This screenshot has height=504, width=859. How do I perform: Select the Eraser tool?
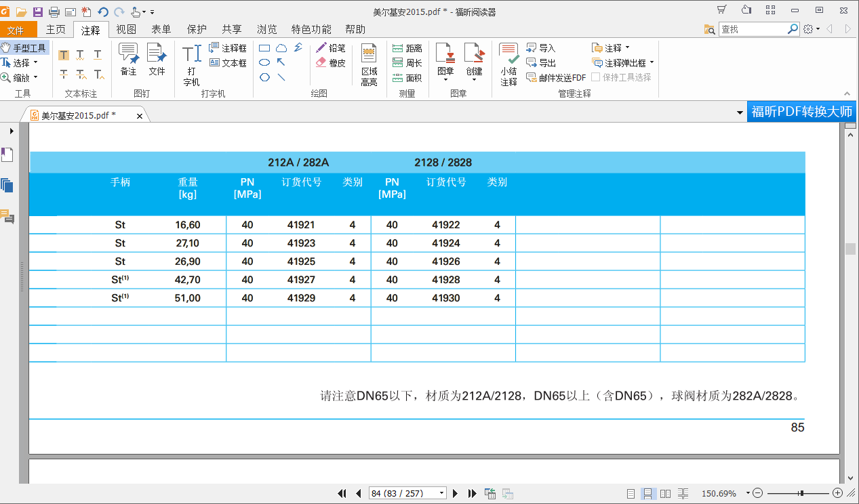coord(330,63)
